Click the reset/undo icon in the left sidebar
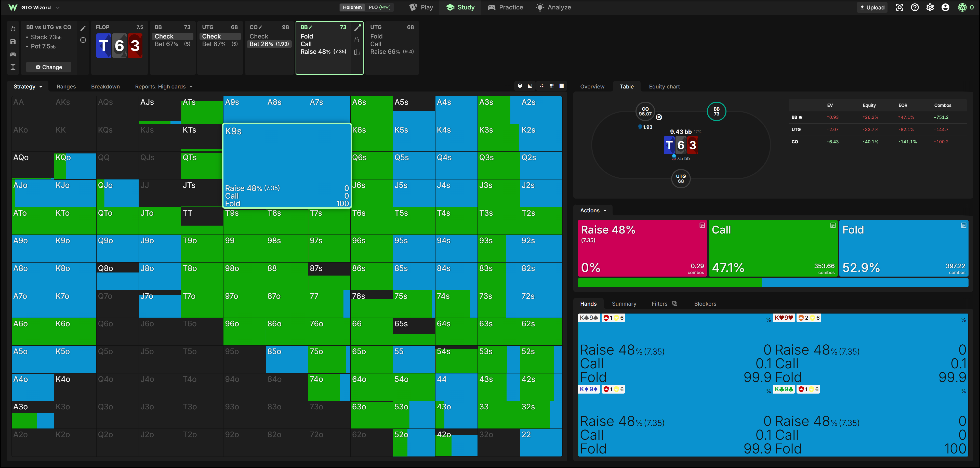The image size is (980, 468). pyautogui.click(x=13, y=29)
